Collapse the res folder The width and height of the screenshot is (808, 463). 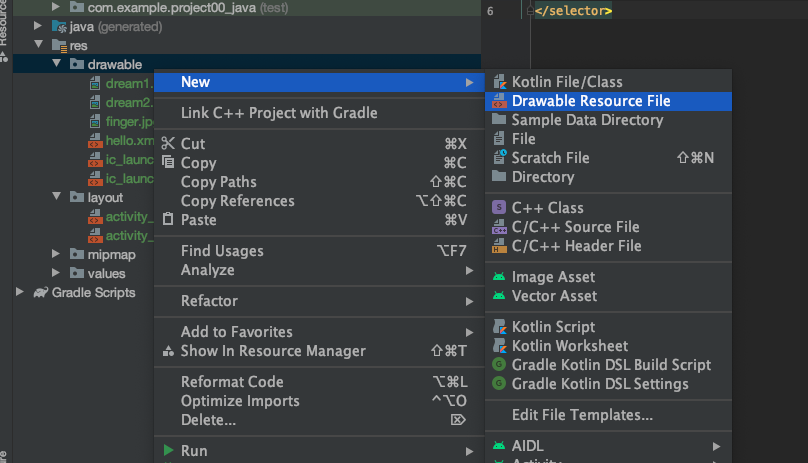point(39,44)
